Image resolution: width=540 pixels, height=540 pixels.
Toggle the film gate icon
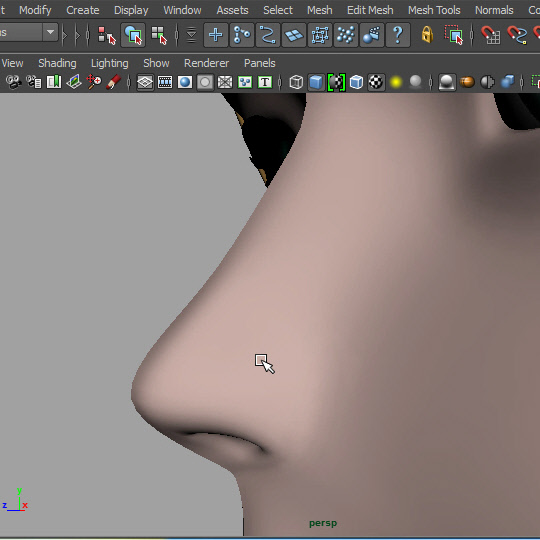(x=165, y=82)
